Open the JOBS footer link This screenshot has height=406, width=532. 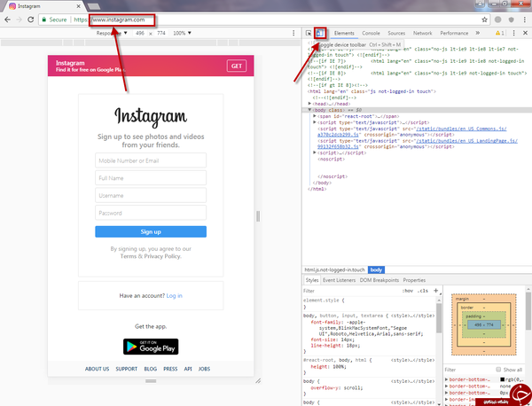pos(204,369)
